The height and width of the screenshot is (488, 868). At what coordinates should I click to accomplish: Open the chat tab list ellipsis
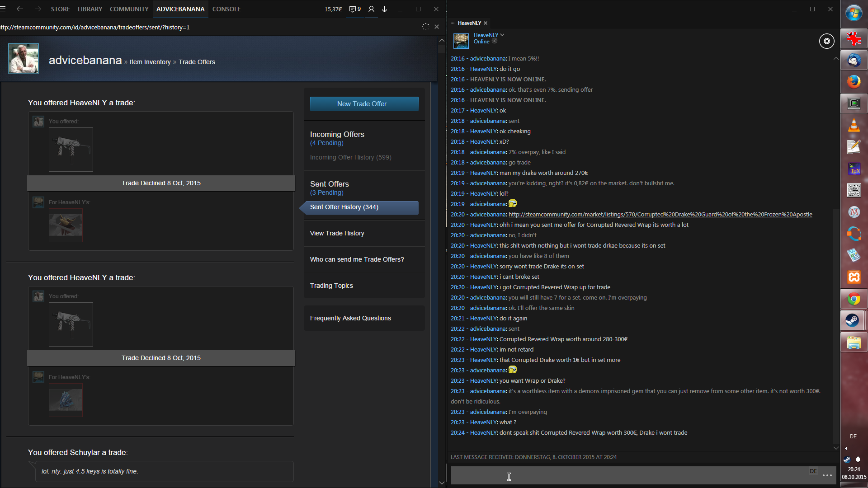tap(453, 23)
